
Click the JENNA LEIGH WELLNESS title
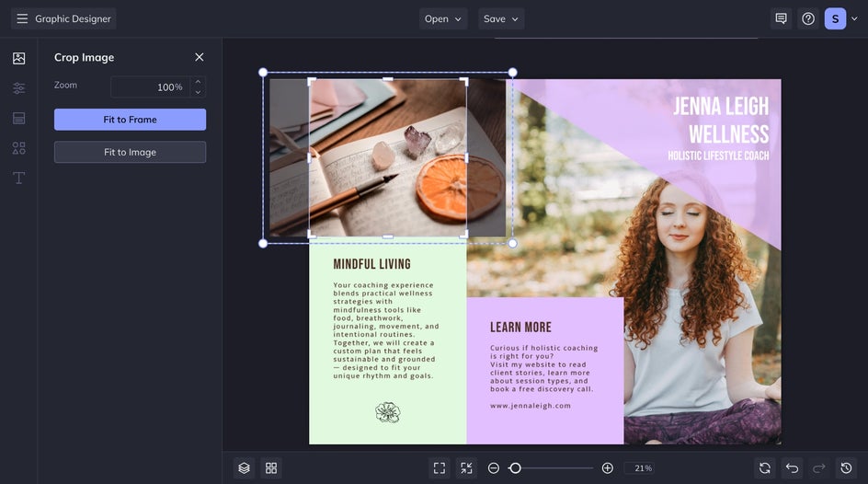click(x=721, y=121)
